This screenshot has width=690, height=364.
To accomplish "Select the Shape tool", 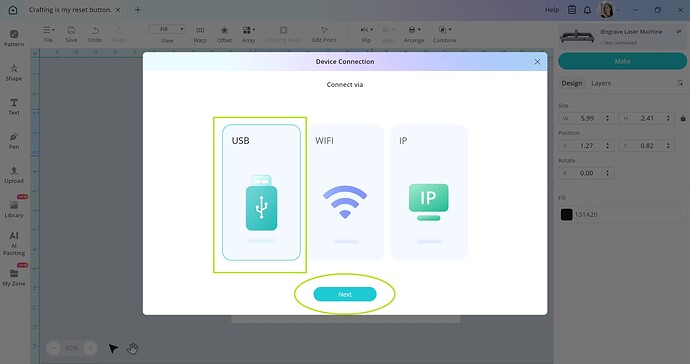I will (x=14, y=72).
